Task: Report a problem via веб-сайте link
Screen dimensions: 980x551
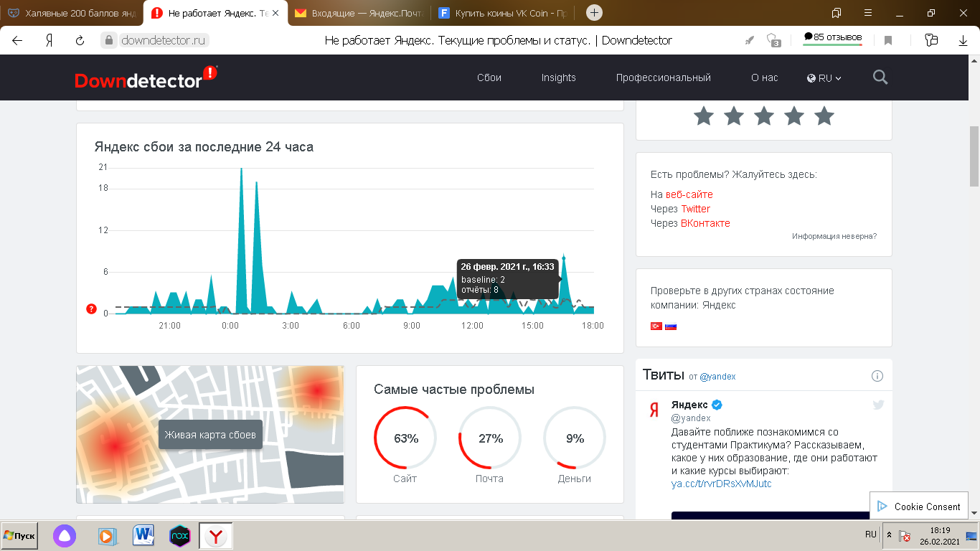Action: point(689,194)
